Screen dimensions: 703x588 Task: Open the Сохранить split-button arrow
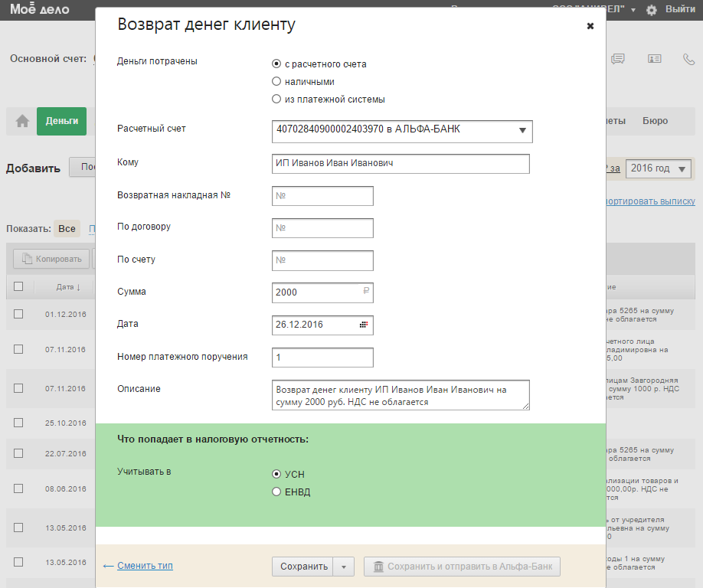click(344, 567)
